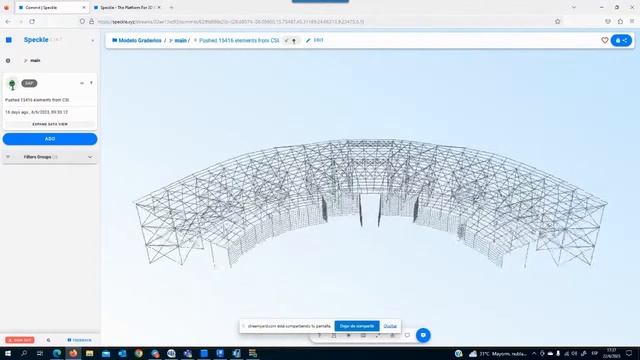Click the green tree user avatar

tap(12, 84)
